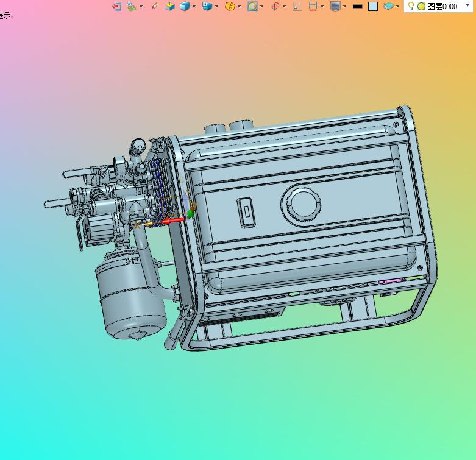Click the gray monitor display icon
This screenshot has height=460, width=476.
pos(335,6)
